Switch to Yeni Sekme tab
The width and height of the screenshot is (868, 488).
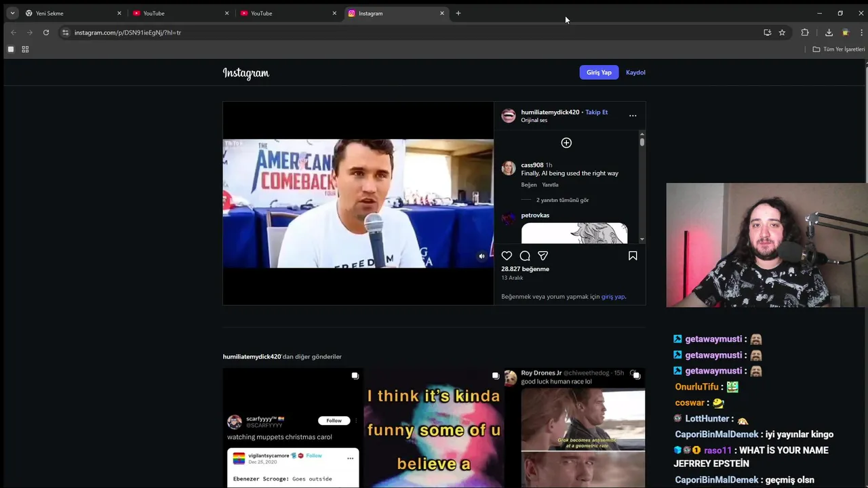coord(73,13)
